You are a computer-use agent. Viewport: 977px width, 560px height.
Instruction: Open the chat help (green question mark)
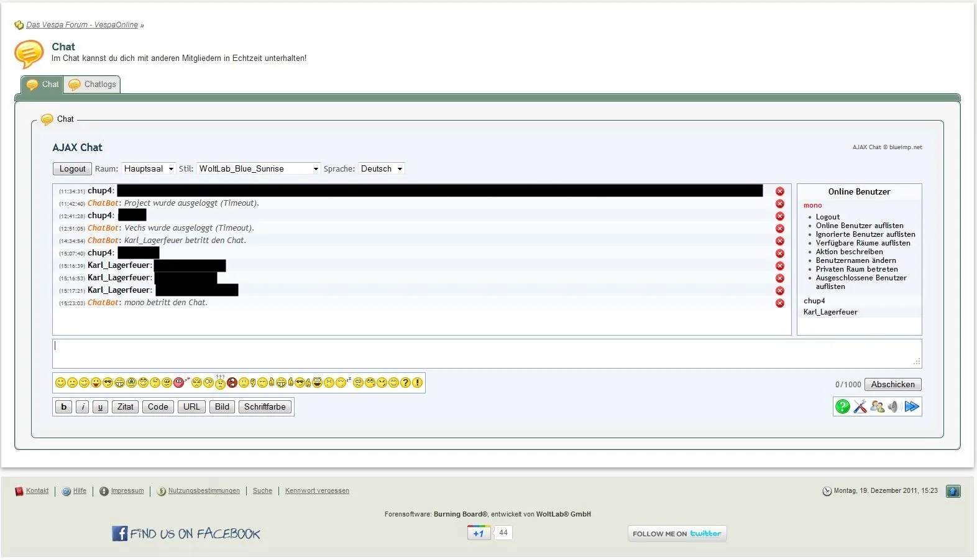tap(842, 407)
